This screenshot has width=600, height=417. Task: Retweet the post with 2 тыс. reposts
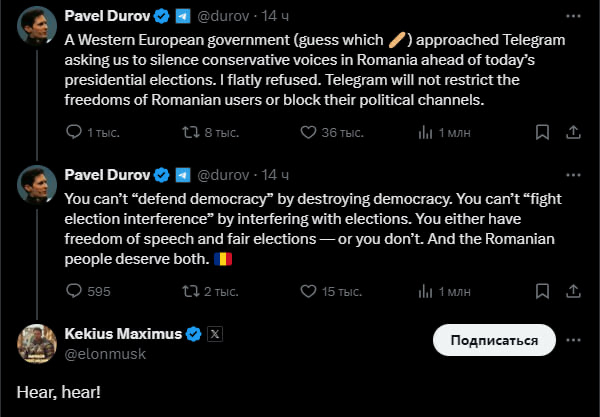tap(191, 292)
